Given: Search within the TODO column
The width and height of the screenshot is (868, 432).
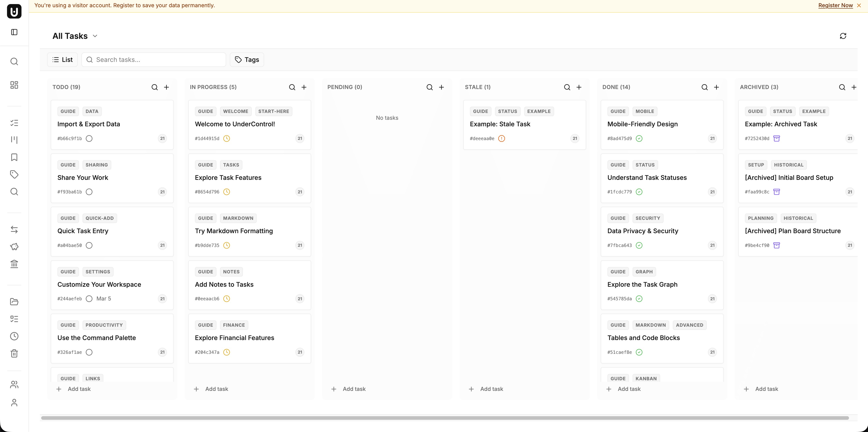Looking at the screenshot, I should (x=155, y=87).
